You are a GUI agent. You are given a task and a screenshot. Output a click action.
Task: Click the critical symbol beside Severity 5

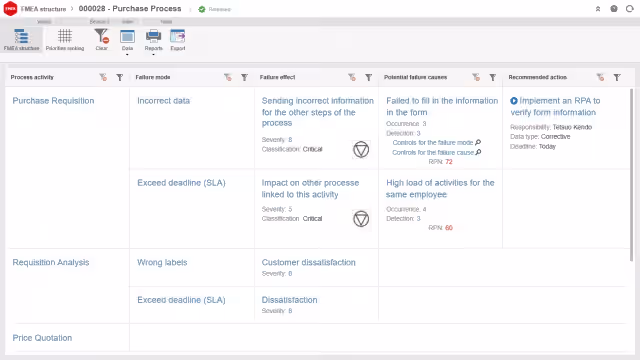pos(361,219)
